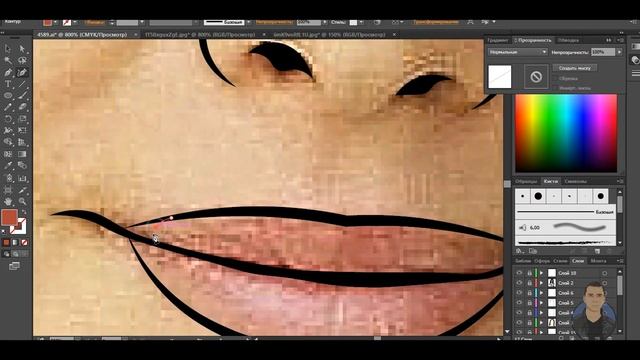Select the Shape Builder tool
This screenshot has height=360, width=640.
(x=8, y=142)
